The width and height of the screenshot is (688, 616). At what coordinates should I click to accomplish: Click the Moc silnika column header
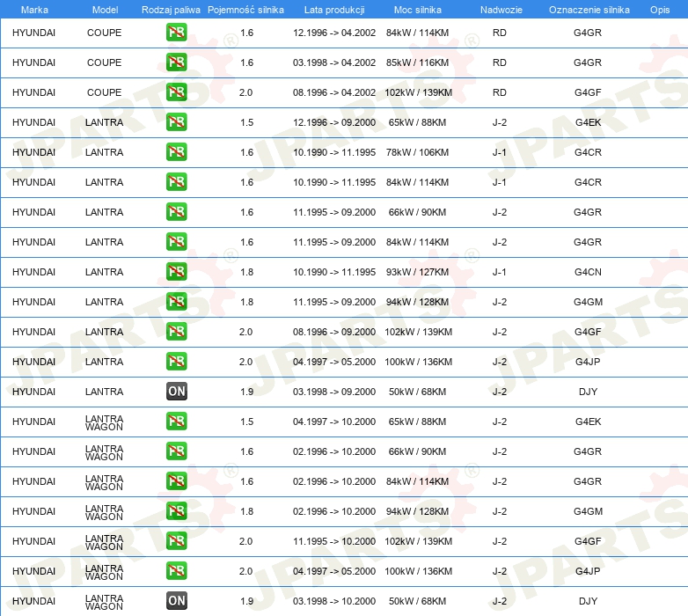point(417,10)
